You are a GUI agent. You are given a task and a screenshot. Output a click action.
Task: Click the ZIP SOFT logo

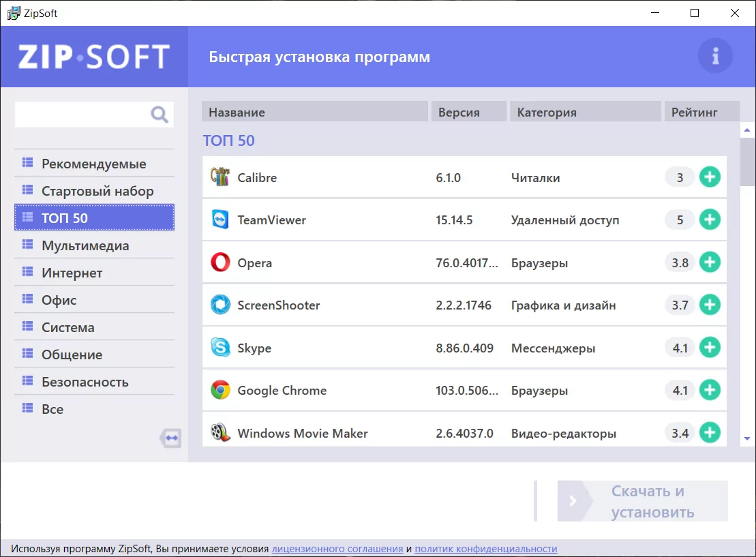tap(94, 57)
